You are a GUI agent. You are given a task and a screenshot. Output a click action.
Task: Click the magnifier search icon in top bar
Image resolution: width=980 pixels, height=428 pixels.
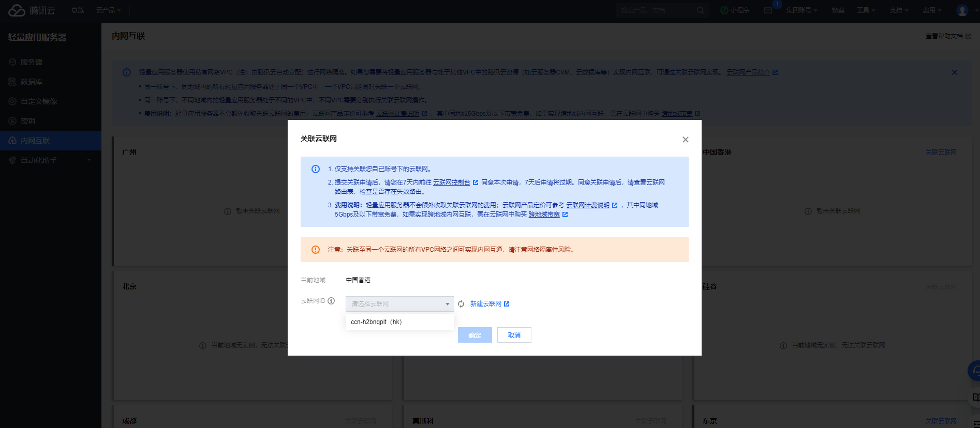click(700, 10)
